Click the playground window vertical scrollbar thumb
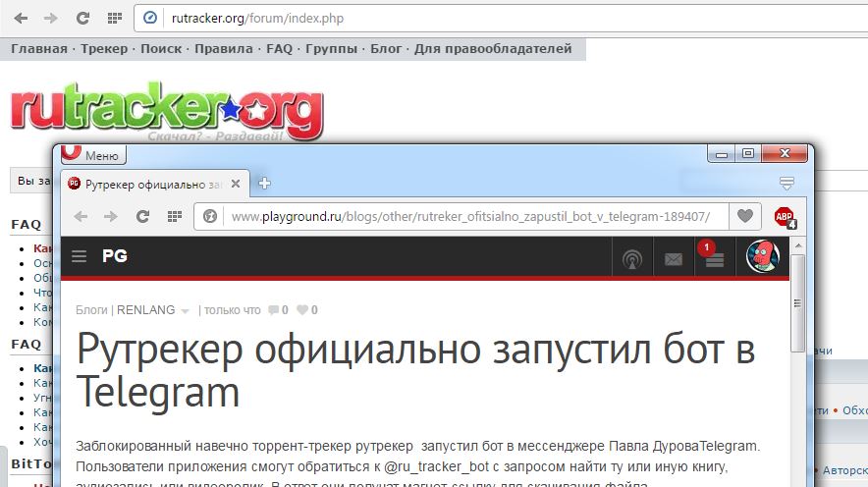This screenshot has height=487, width=868. click(x=797, y=302)
